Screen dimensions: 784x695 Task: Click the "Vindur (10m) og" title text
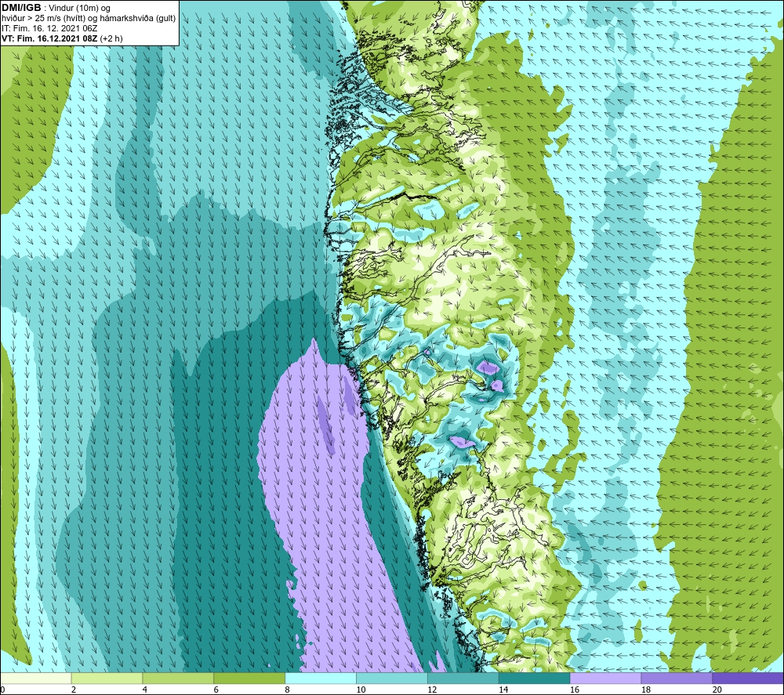pyautogui.click(x=79, y=9)
